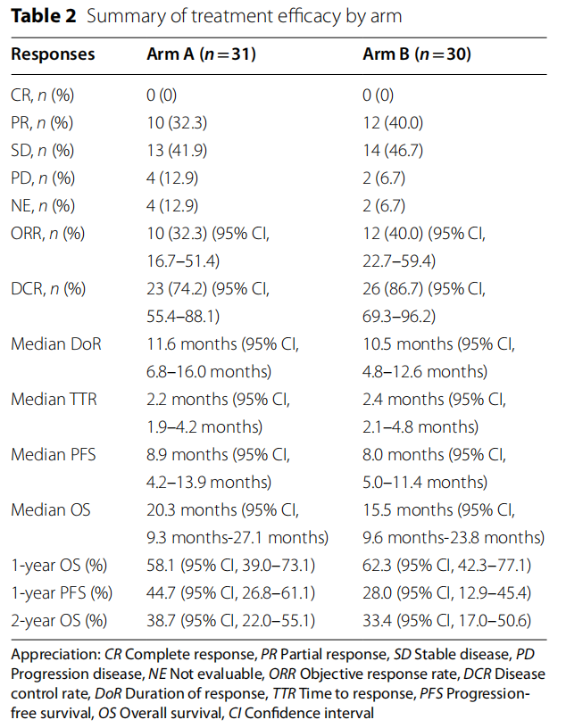The image size is (566, 728).
Task: Click the Median TTR row label
Action: [55, 399]
